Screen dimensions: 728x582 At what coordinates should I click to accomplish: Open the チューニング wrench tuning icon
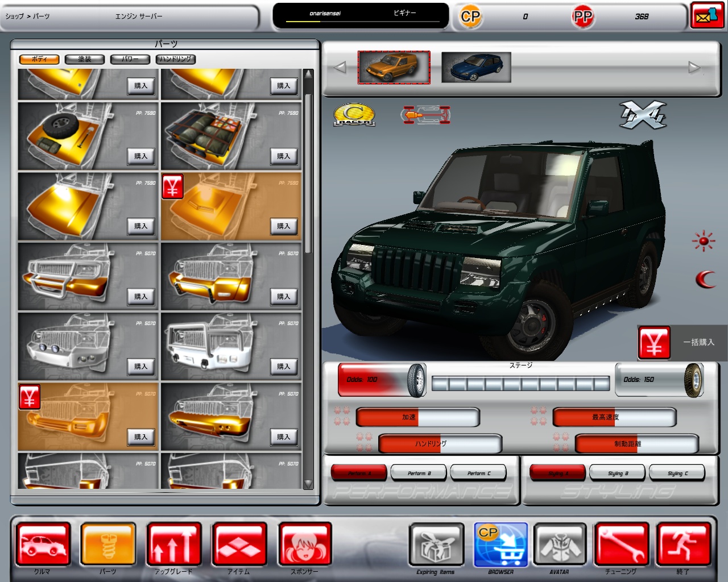pos(621,544)
